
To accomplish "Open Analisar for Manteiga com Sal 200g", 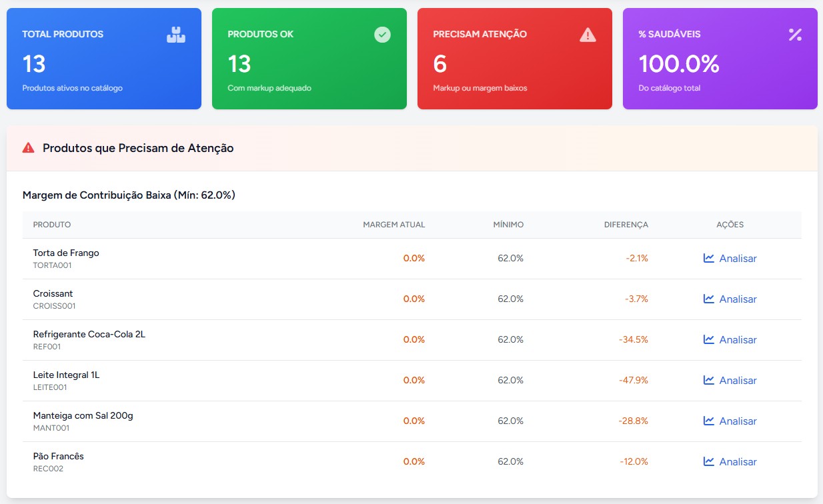I will tap(737, 421).
